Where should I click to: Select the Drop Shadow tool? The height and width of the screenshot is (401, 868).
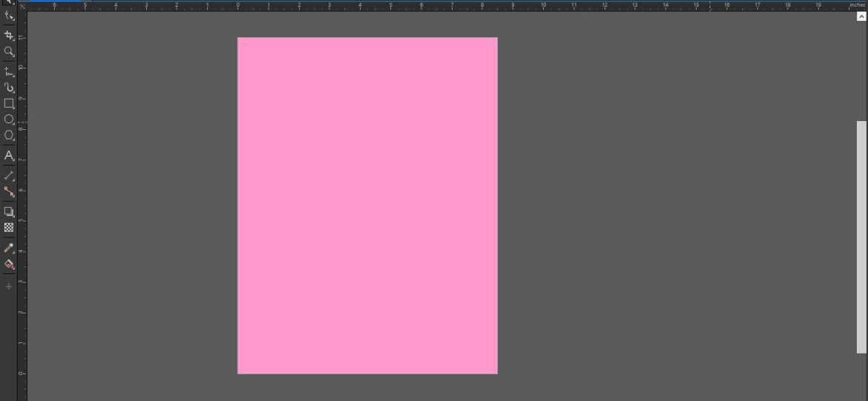point(9,212)
